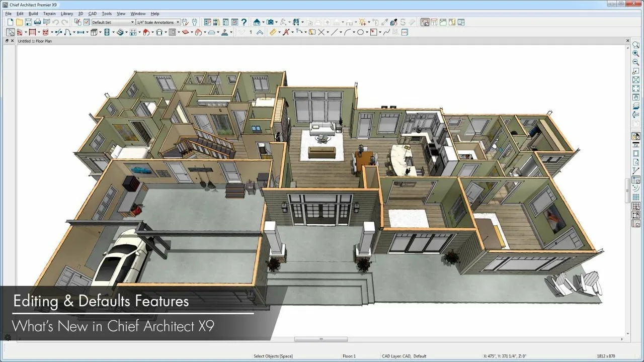Open the 1/4" Scale Annotations dropdown

158,22
